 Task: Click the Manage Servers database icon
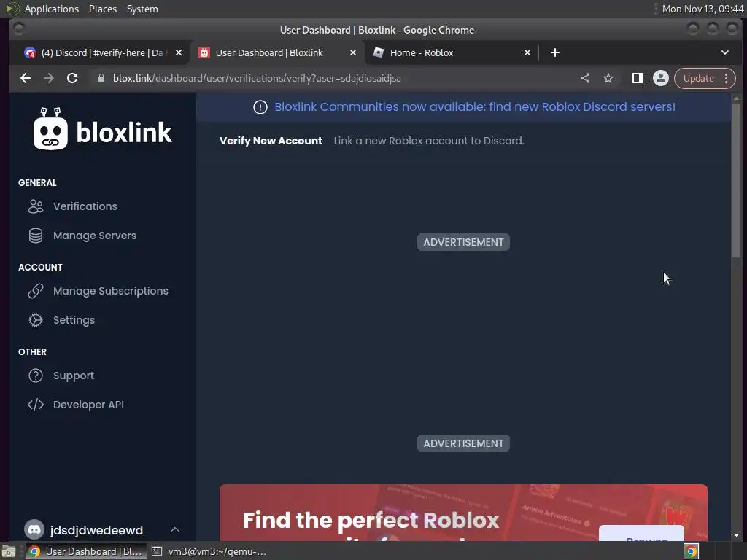click(36, 236)
